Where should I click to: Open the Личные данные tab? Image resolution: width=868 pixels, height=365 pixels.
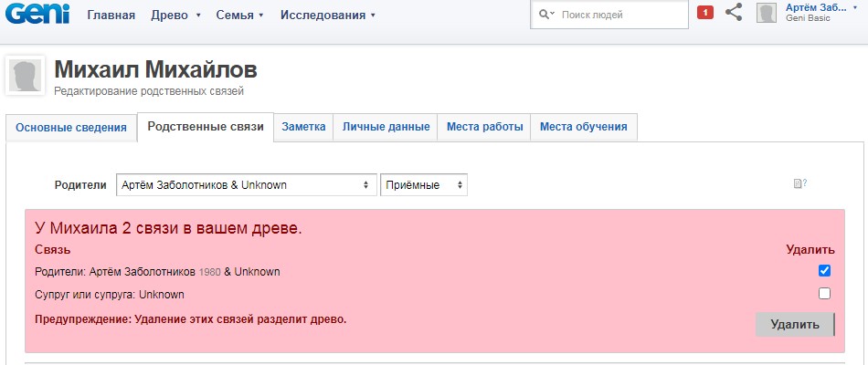click(386, 128)
